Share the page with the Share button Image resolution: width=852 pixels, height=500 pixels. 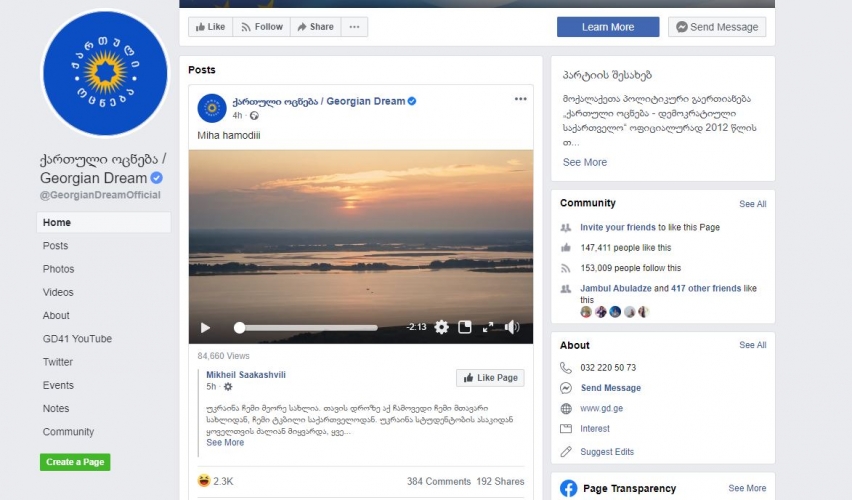pos(315,27)
